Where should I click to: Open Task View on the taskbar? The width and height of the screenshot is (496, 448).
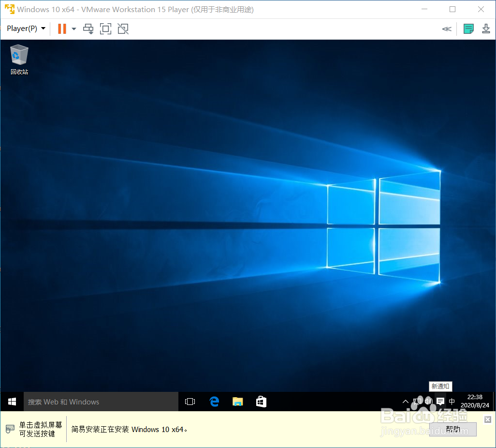pyautogui.click(x=190, y=402)
